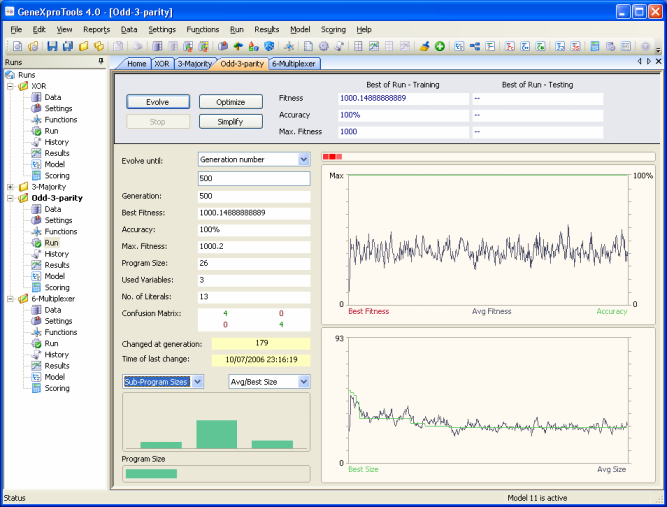Click the colored shapes toolbar icon
Image resolution: width=667 pixels, height=507 pixels.
pos(254,46)
